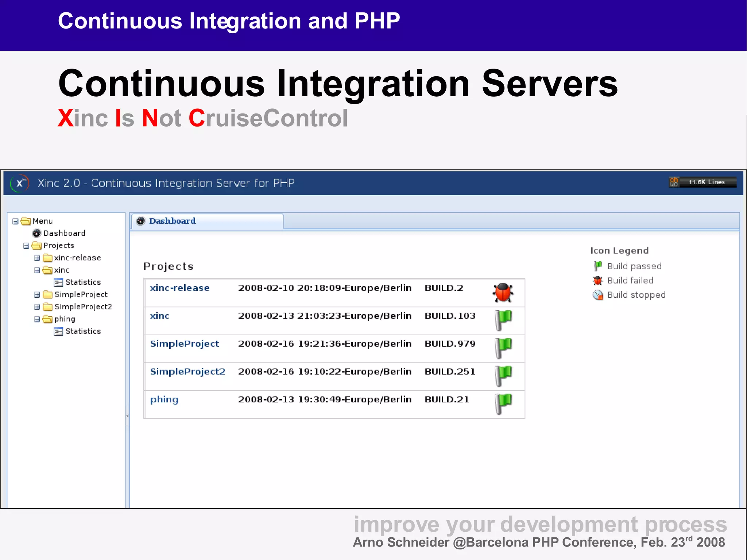747x560 pixels.
Task: Expand the SimpleProject tree folder
Action: point(37,294)
